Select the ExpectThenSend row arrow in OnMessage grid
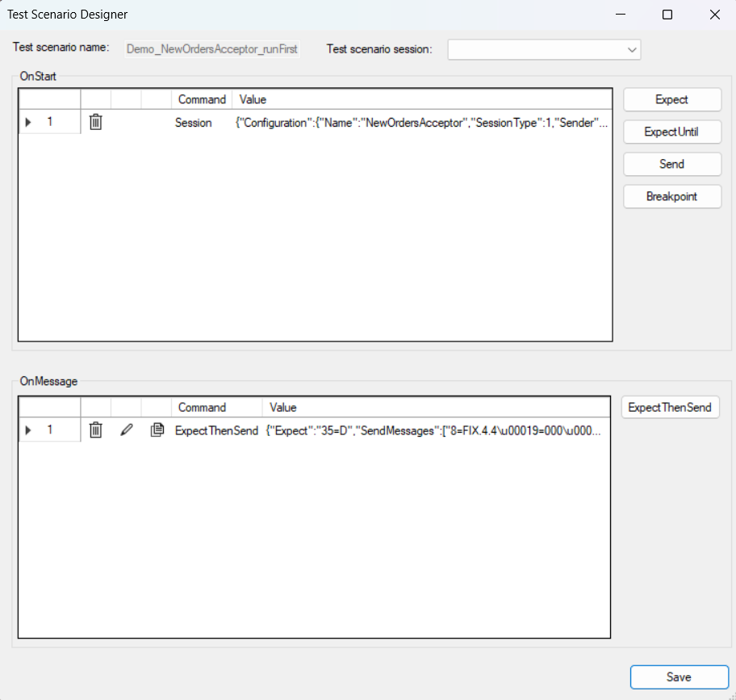 (x=27, y=430)
